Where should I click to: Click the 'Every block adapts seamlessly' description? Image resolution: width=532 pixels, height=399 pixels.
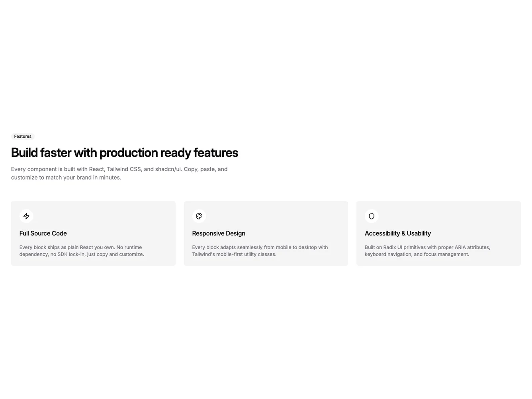pyautogui.click(x=260, y=251)
